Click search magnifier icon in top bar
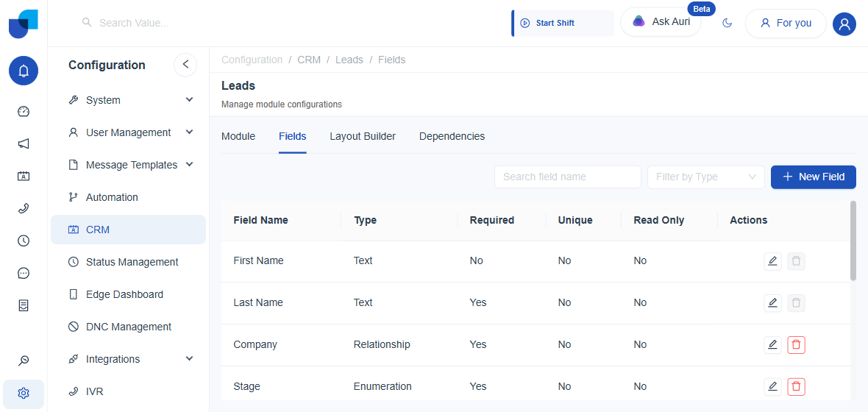The height and width of the screenshot is (412, 868). point(86,23)
